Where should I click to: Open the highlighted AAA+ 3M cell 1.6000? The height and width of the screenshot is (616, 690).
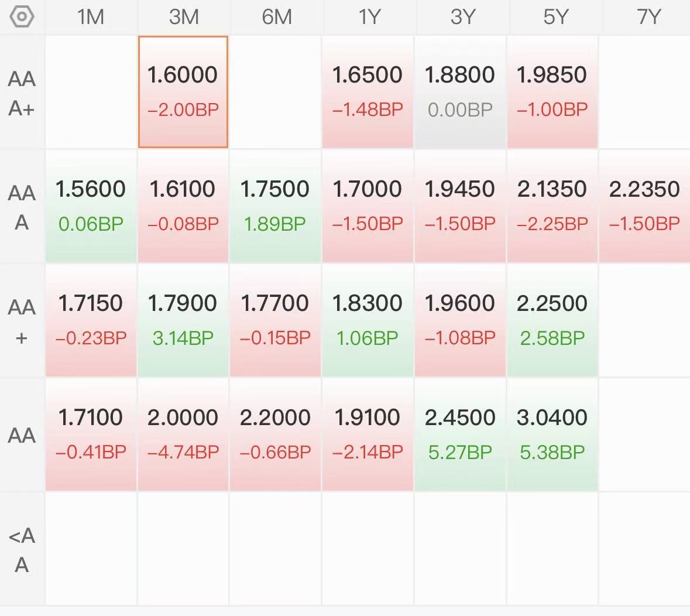pyautogui.click(x=183, y=92)
